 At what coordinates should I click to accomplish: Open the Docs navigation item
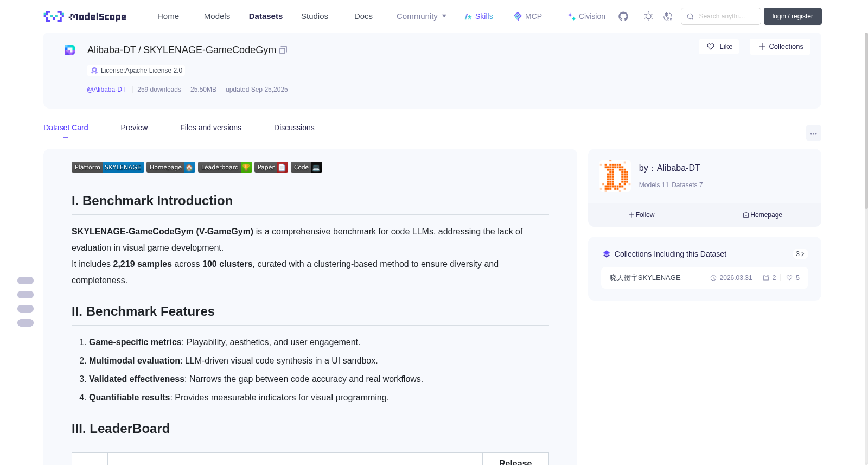363,16
